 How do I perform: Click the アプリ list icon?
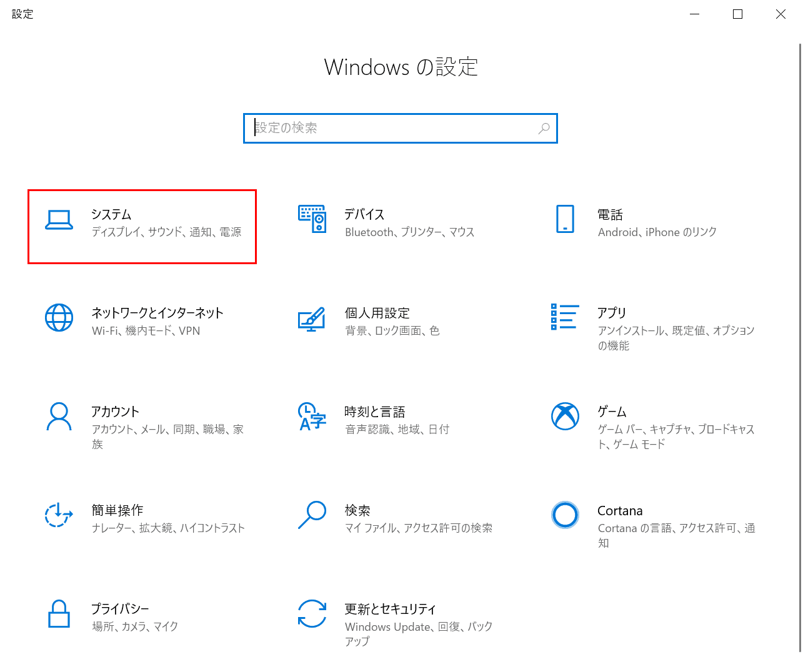tap(565, 317)
